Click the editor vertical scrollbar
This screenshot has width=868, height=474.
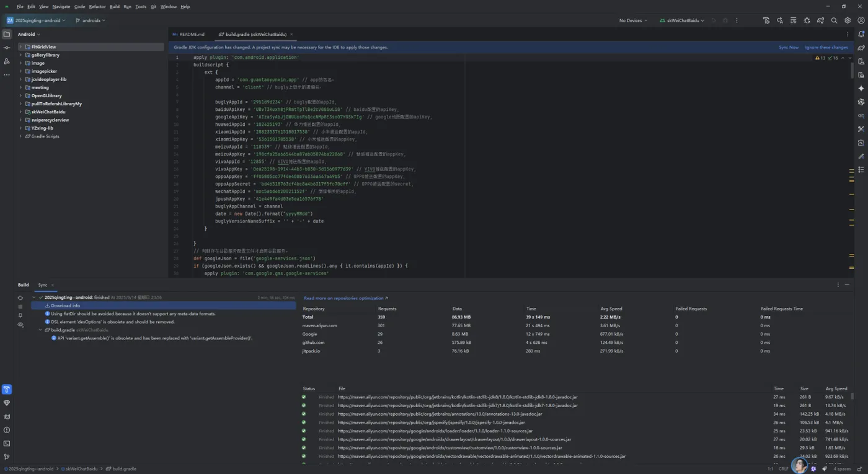coord(852,70)
